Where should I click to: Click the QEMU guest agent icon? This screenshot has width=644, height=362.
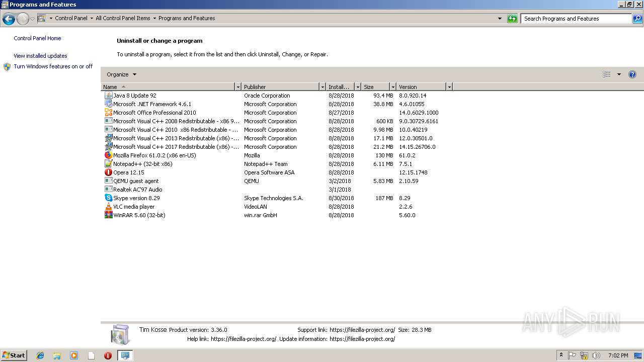[108, 181]
